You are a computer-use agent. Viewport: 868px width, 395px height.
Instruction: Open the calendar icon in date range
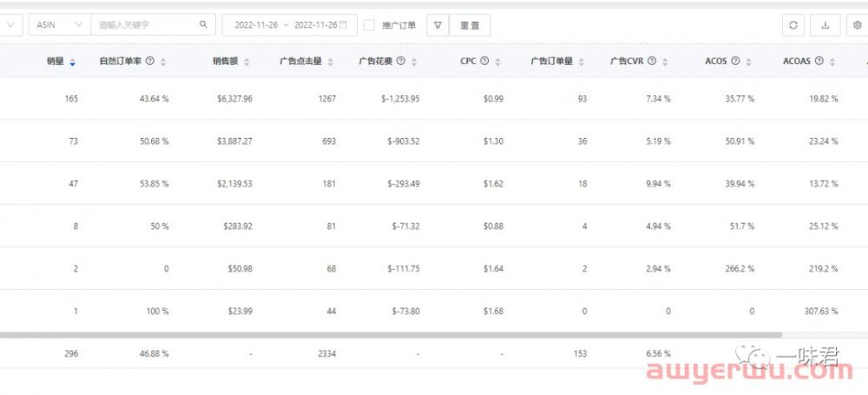click(343, 25)
